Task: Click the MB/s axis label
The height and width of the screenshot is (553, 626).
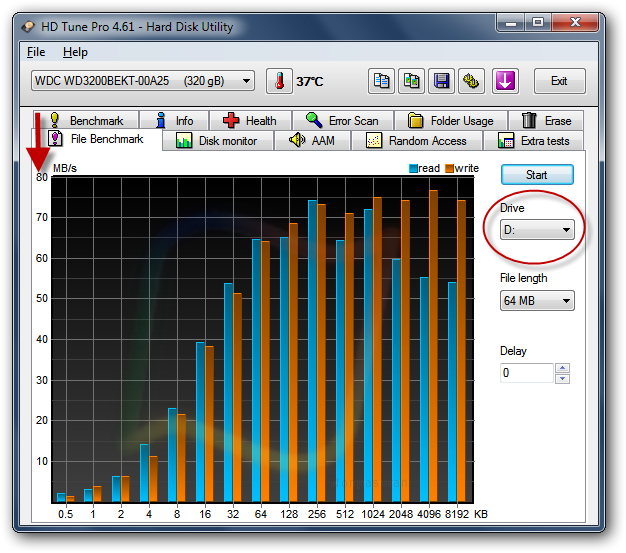Action: (65, 168)
